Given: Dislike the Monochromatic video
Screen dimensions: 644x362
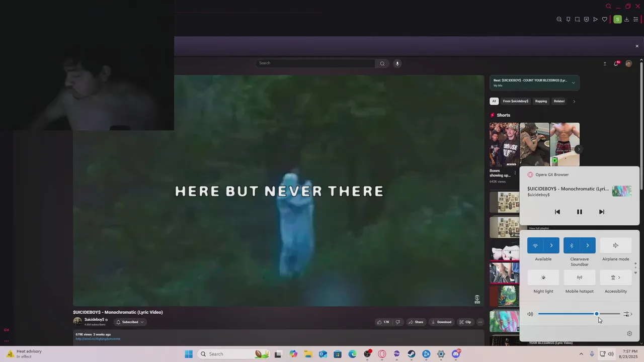Looking at the screenshot, I should pos(397,322).
